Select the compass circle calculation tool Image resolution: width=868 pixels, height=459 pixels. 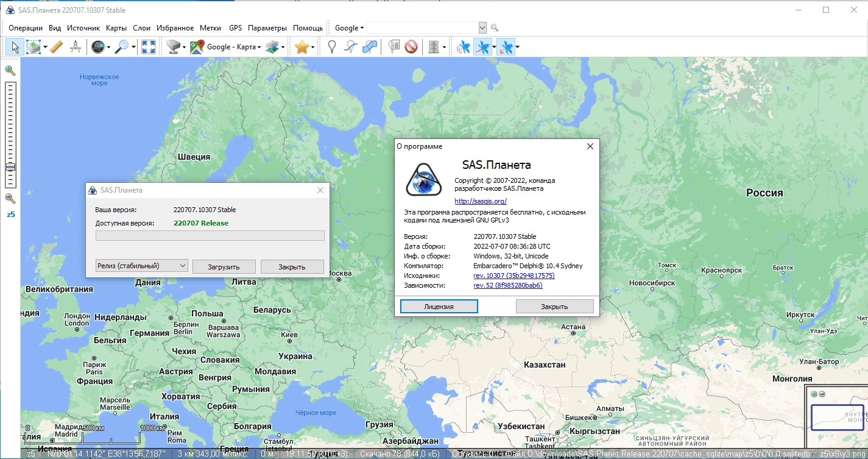tap(76, 47)
